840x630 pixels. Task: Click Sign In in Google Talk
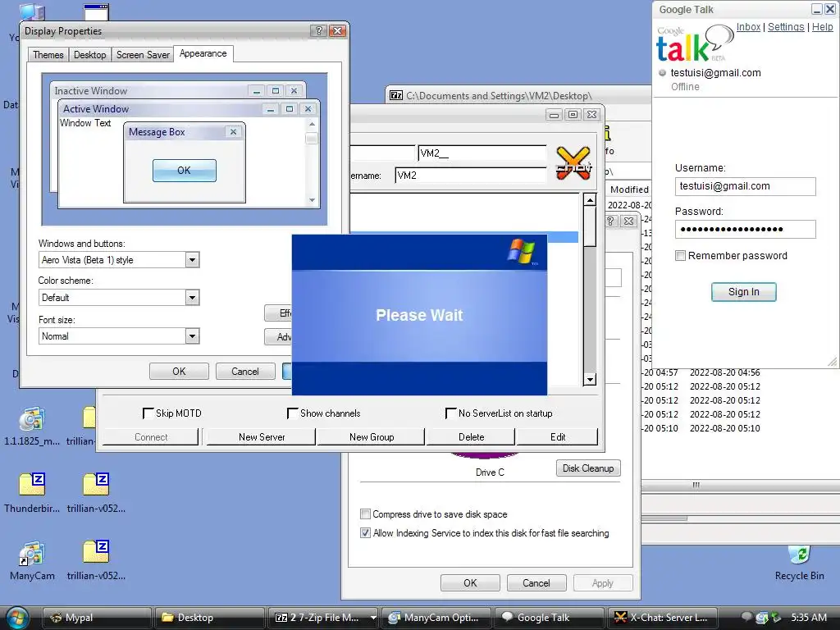[743, 292]
